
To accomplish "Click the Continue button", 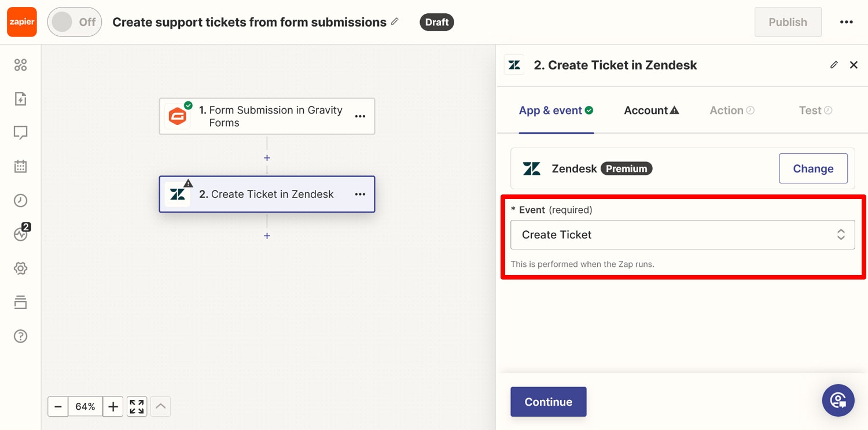I will pos(549,402).
